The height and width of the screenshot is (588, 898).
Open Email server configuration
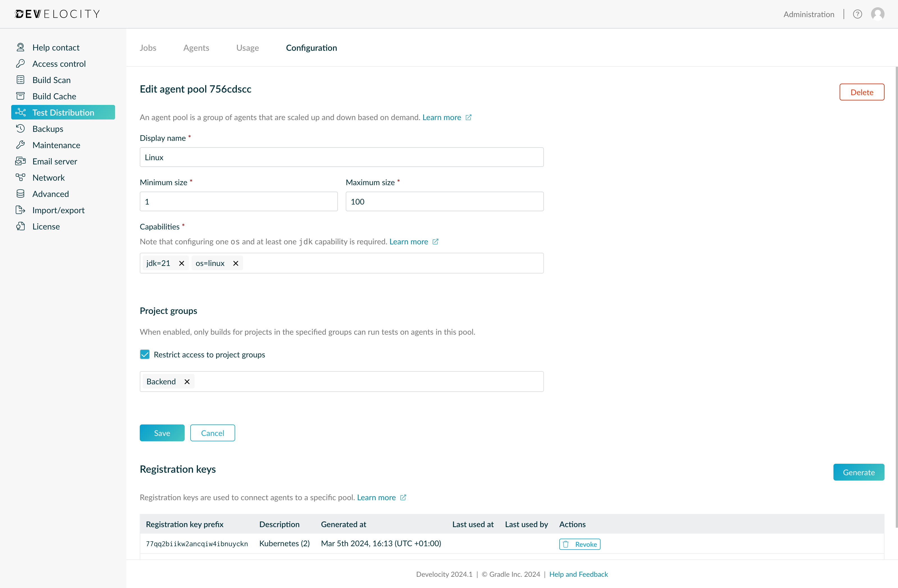(x=54, y=161)
